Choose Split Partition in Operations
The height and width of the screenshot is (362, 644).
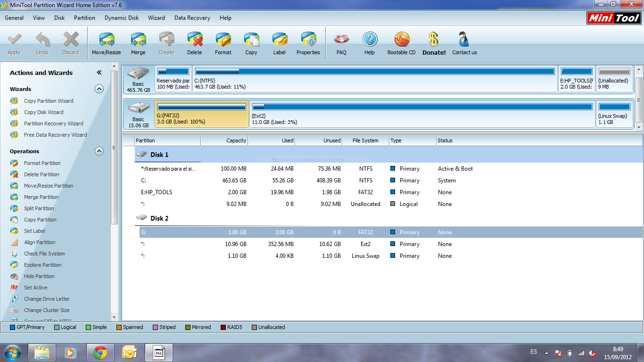click(39, 208)
